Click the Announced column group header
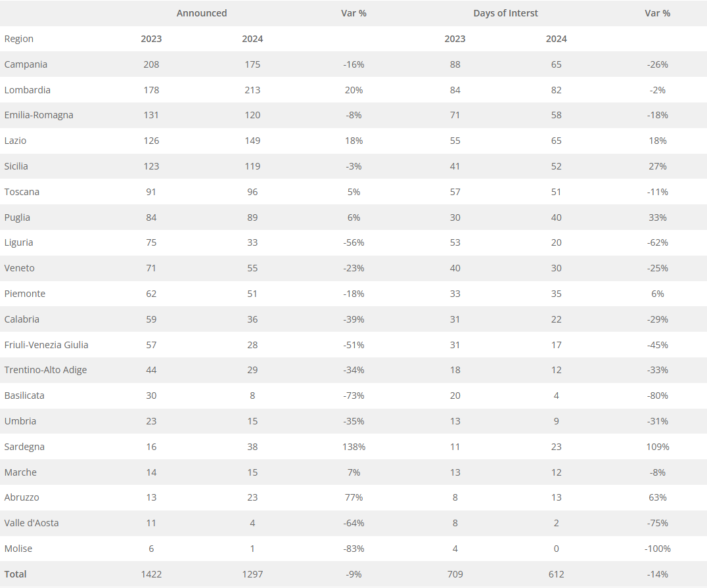This screenshot has width=707, height=588. coord(202,13)
